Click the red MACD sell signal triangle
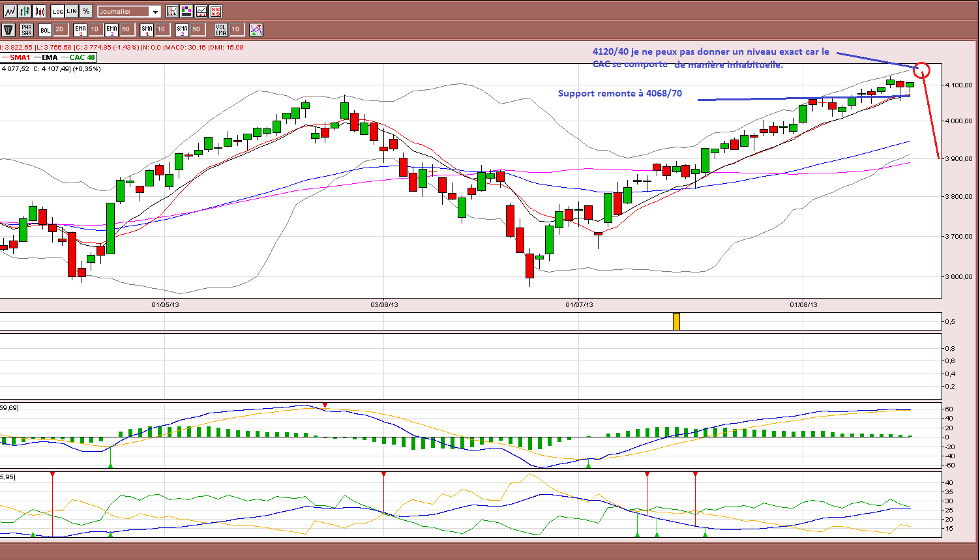Screen dimensions: 980x560 click(325, 405)
